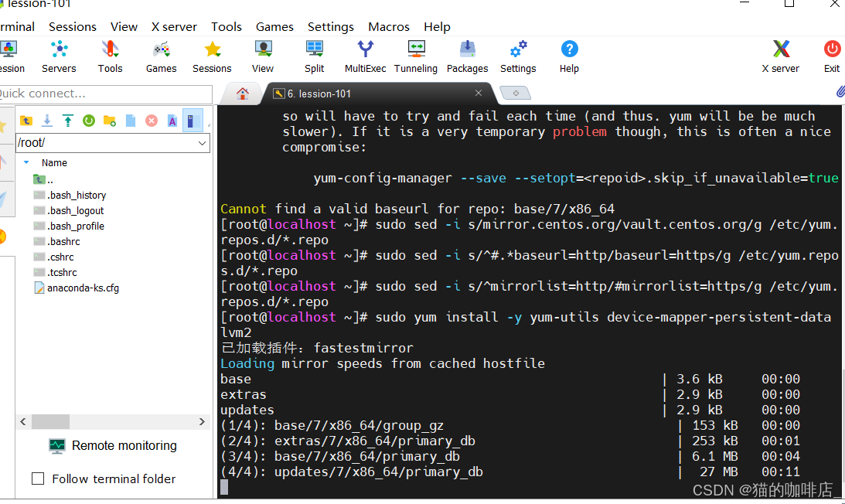Select the '6. lession-101' tab
This screenshot has height=504, width=845.
click(x=319, y=94)
